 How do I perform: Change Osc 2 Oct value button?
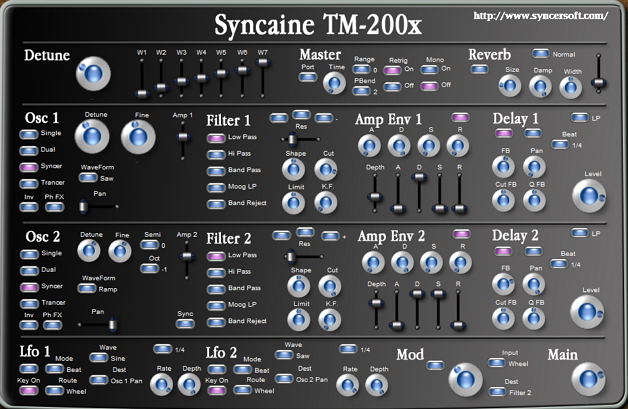pos(149,268)
